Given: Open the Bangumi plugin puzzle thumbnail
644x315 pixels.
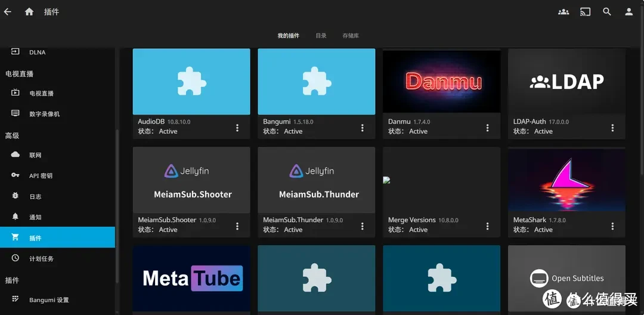Looking at the screenshot, I should (316, 81).
